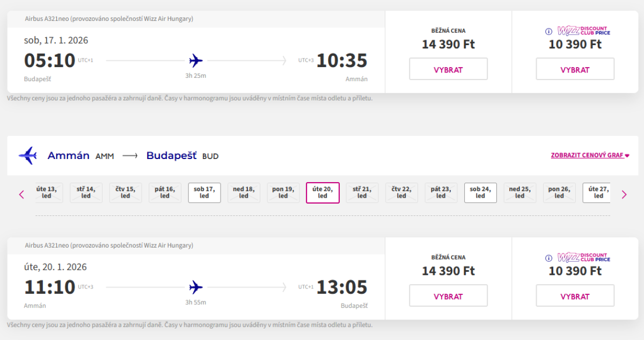Image resolution: width=644 pixels, height=340 pixels.
Task: Click the Ammán–Budapešť route airplane icon
Action: click(x=27, y=156)
